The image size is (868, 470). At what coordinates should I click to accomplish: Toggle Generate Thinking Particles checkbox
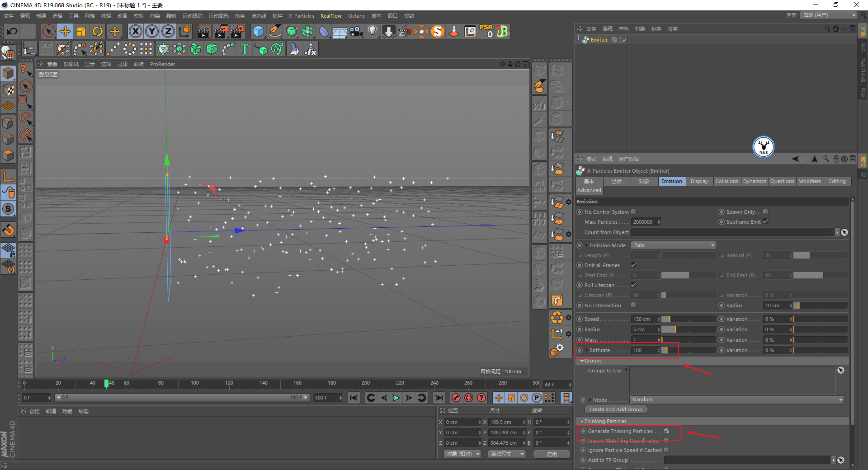click(x=667, y=431)
